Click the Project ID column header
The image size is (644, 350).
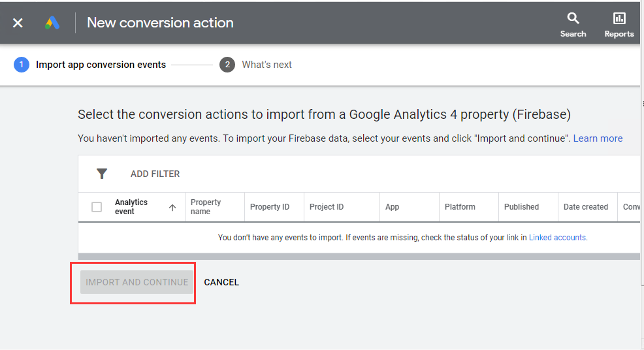coord(327,207)
